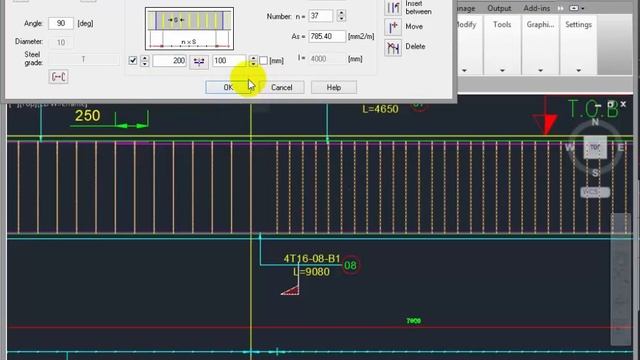Expand the Tools ribbon panel
The image size is (640, 360).
coord(502,71)
